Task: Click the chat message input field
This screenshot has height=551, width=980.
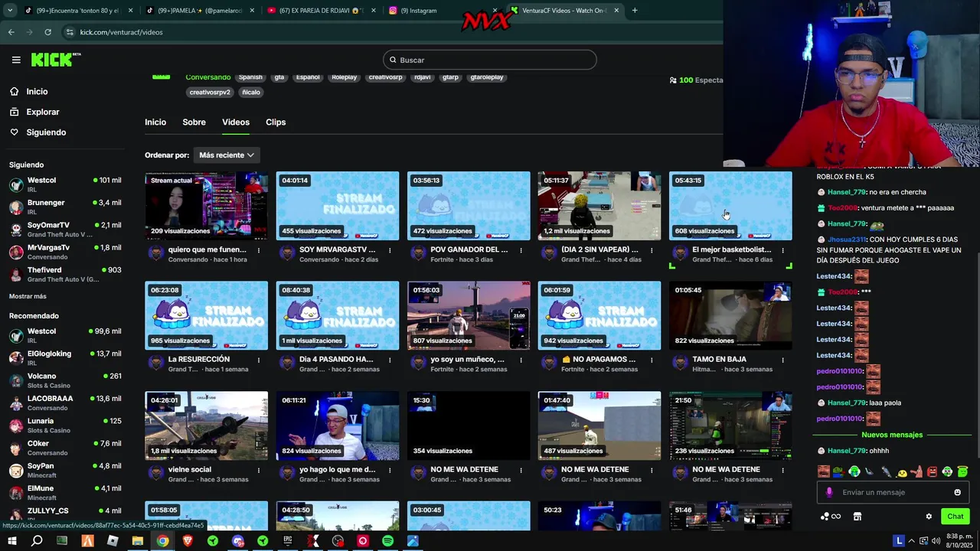Action: (x=892, y=492)
